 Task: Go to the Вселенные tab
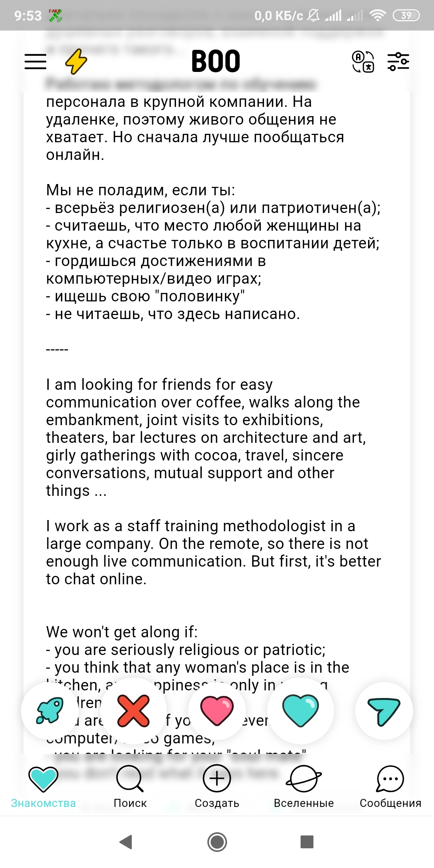(x=304, y=786)
